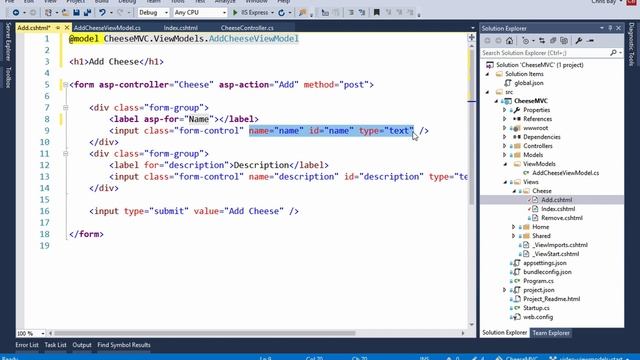
Task: Click Show All Files icon in Solution Explorer
Action: [x=564, y=41]
